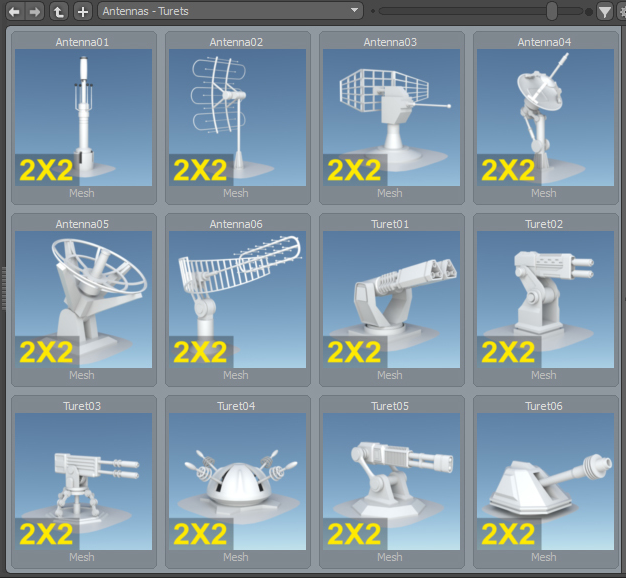Screen dimensions: 626x579
Task: Click the plus add-path button
Action: (83, 12)
